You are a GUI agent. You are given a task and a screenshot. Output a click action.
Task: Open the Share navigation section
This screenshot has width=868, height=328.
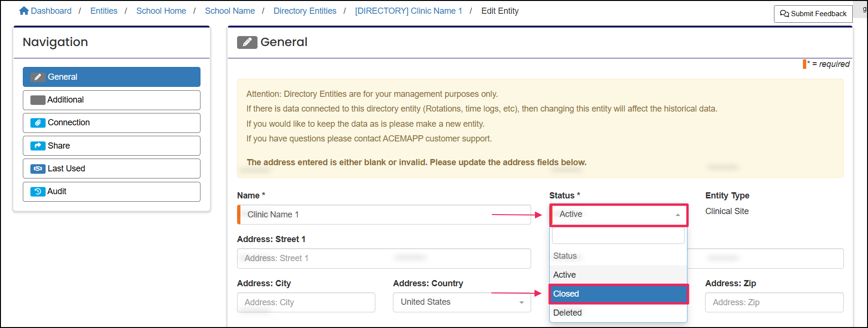tap(112, 146)
